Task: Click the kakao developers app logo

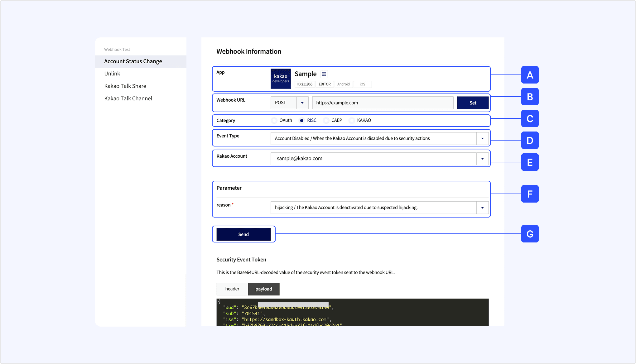Action: pyautogui.click(x=281, y=79)
